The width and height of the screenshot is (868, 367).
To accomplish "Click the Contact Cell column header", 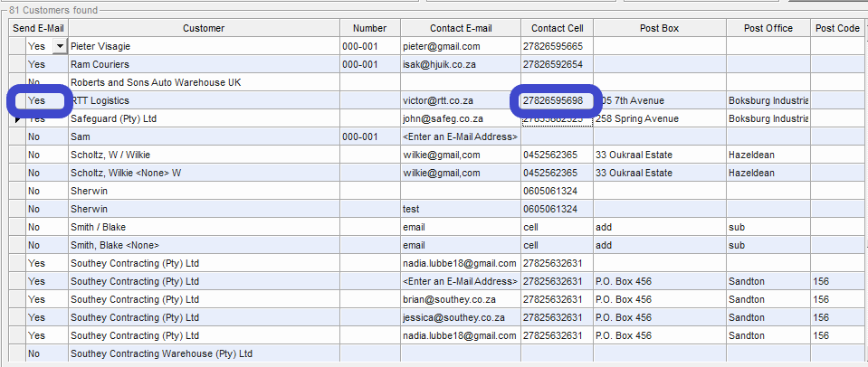I will [557, 28].
